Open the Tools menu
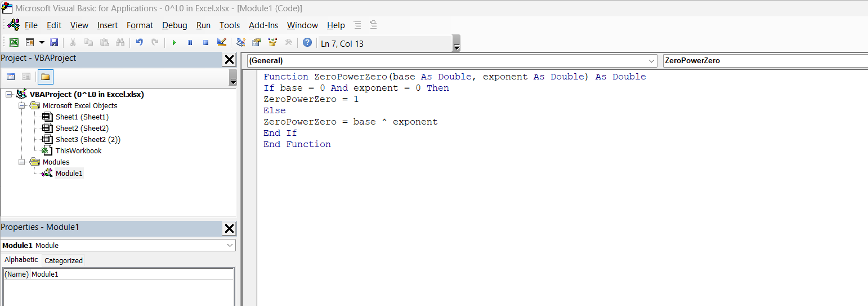This screenshot has height=306, width=868. tap(230, 25)
